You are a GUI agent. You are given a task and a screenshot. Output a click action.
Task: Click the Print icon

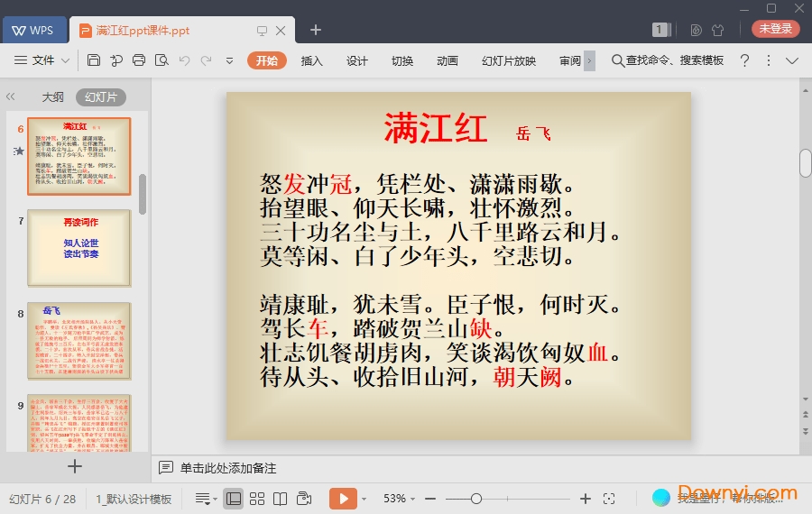pyautogui.click(x=139, y=60)
